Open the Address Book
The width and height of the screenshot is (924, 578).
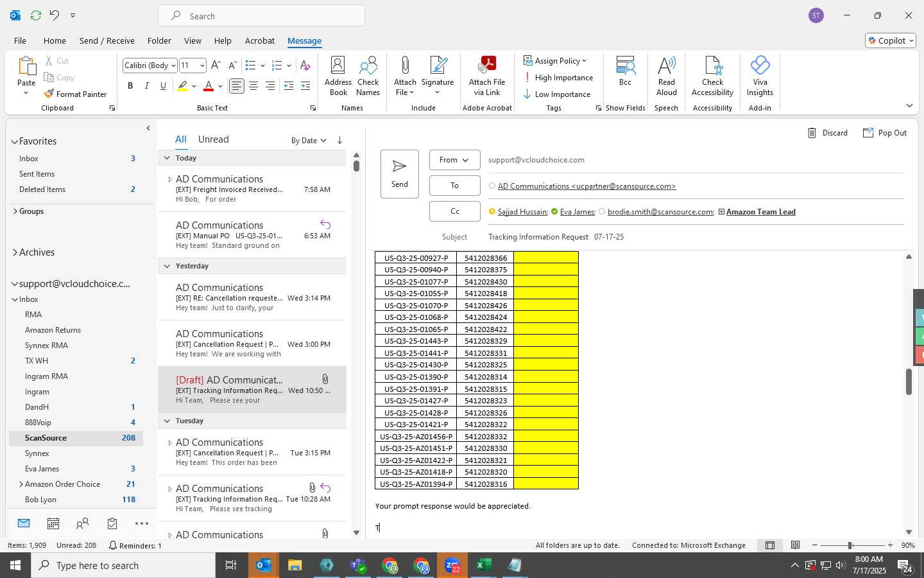[338, 76]
